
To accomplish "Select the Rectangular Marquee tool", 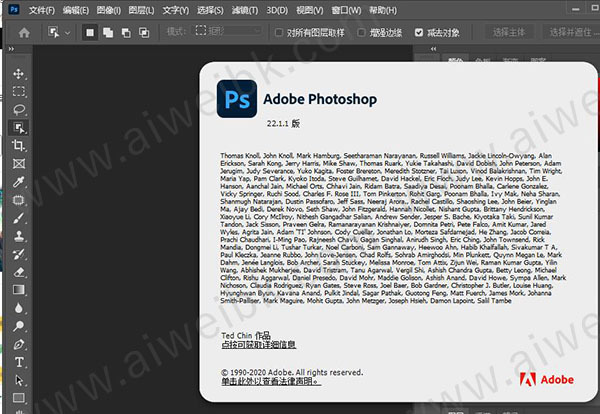I will coord(18,91).
